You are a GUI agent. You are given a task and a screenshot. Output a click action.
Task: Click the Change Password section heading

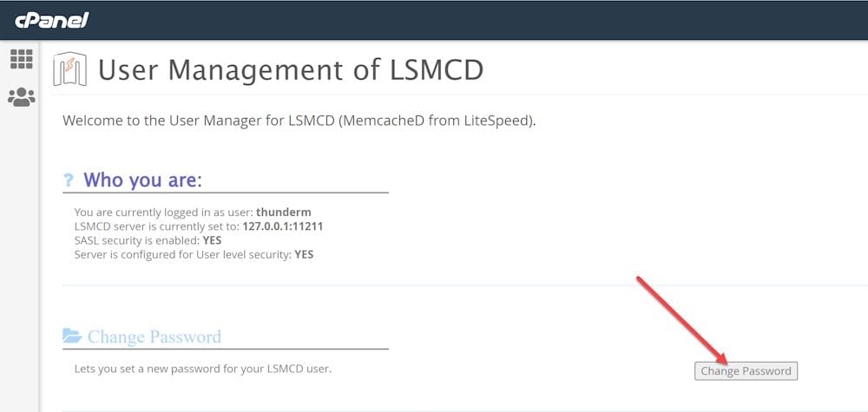[155, 337]
